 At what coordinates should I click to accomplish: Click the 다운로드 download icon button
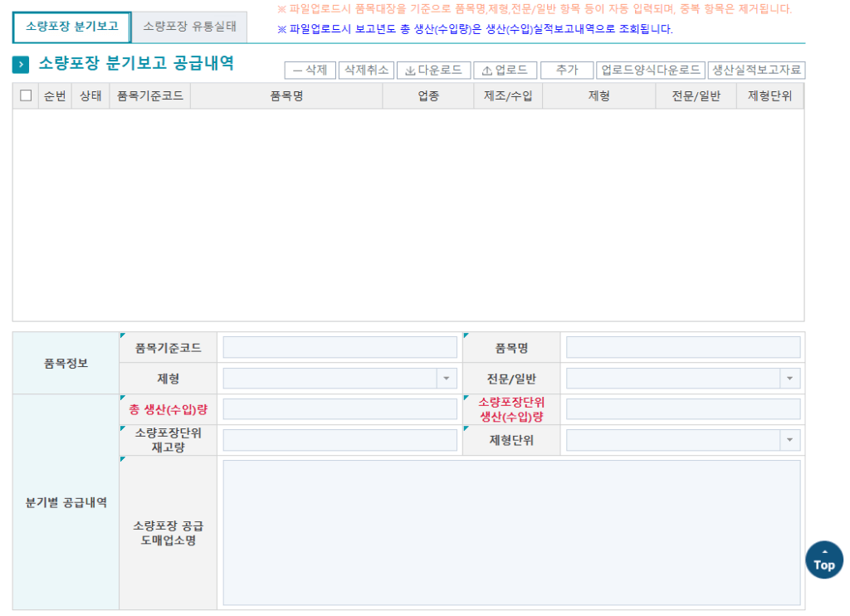tap(433, 71)
